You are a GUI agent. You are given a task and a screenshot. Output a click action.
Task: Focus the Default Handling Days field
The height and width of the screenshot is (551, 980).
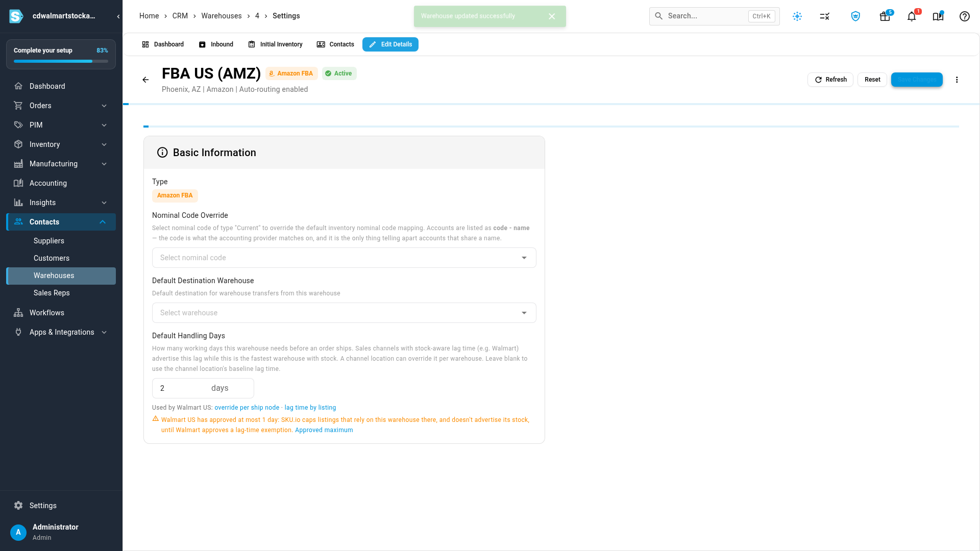point(203,388)
